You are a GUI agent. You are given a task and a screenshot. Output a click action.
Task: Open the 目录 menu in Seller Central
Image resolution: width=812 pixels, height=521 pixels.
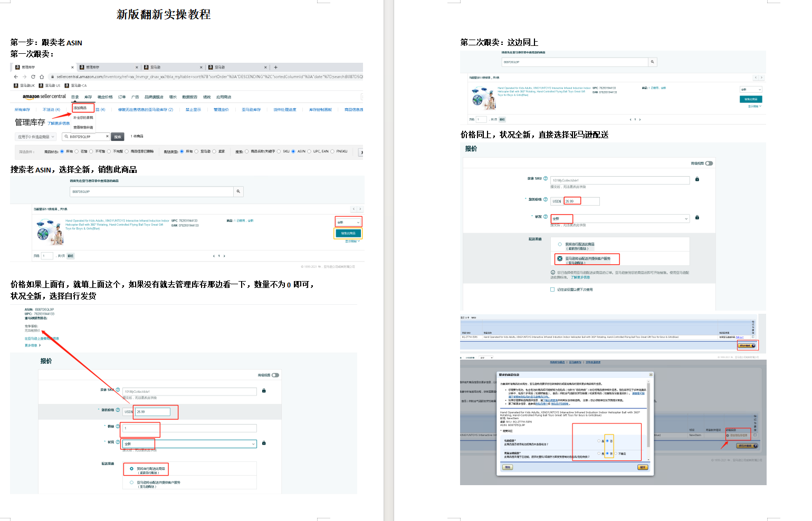[75, 97]
